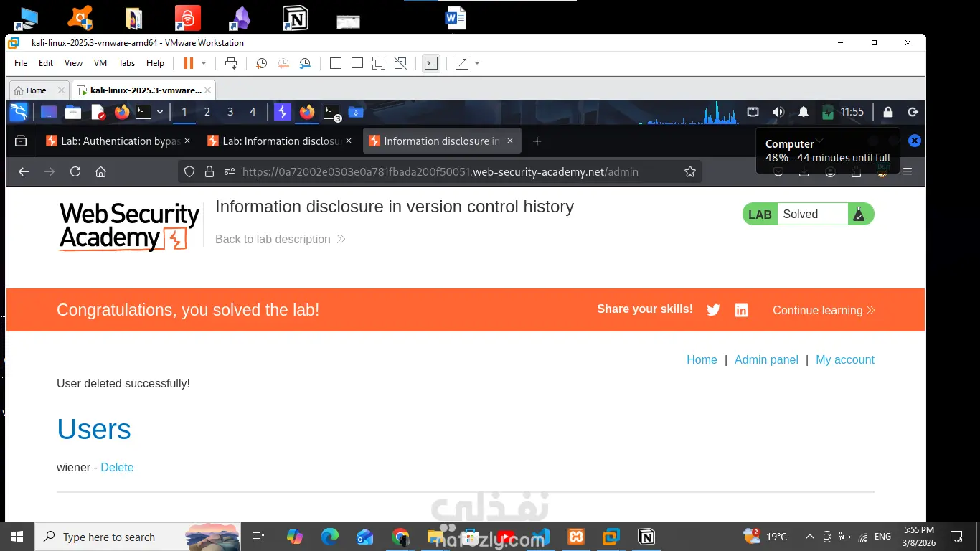980x551 pixels.
Task: Open the VMware File menu
Action: pos(21,63)
